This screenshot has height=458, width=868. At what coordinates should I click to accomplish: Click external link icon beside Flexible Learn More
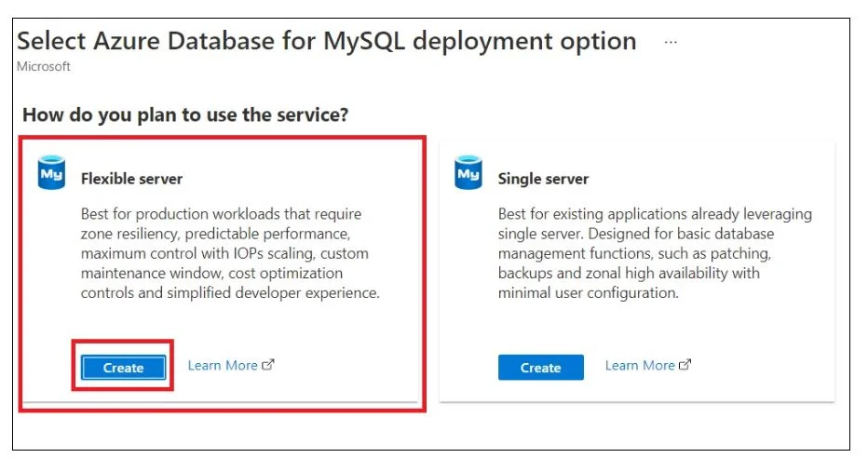(268, 365)
